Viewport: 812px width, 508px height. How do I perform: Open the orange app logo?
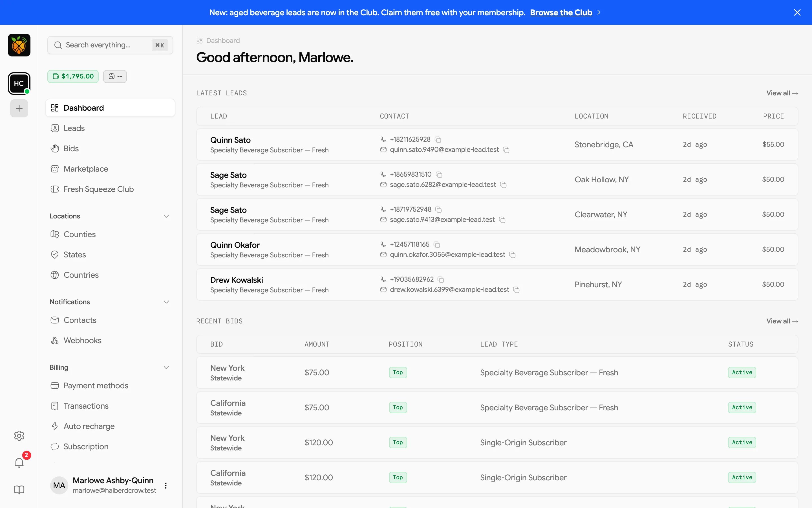tap(19, 45)
